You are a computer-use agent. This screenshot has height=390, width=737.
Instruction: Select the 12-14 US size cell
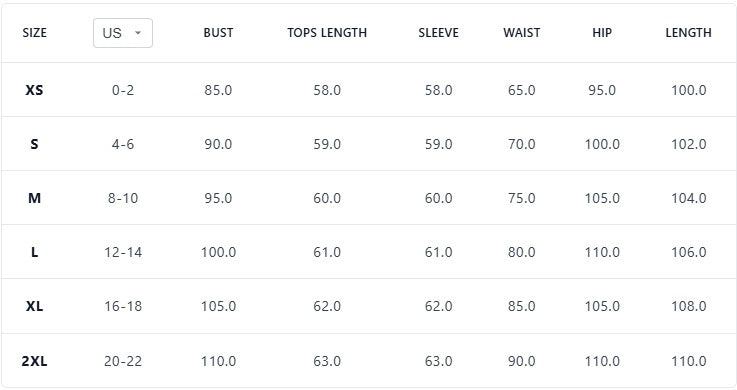tap(123, 252)
